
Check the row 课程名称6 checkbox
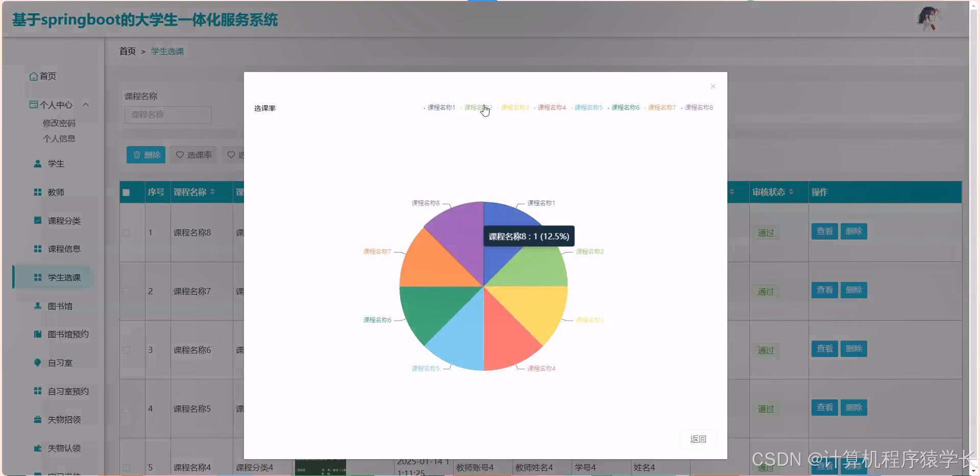(x=126, y=350)
